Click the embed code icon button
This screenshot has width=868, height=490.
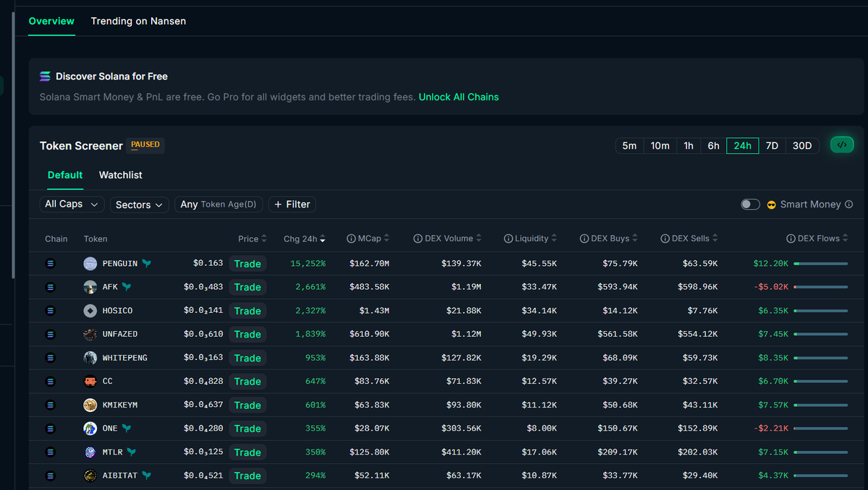(x=842, y=145)
